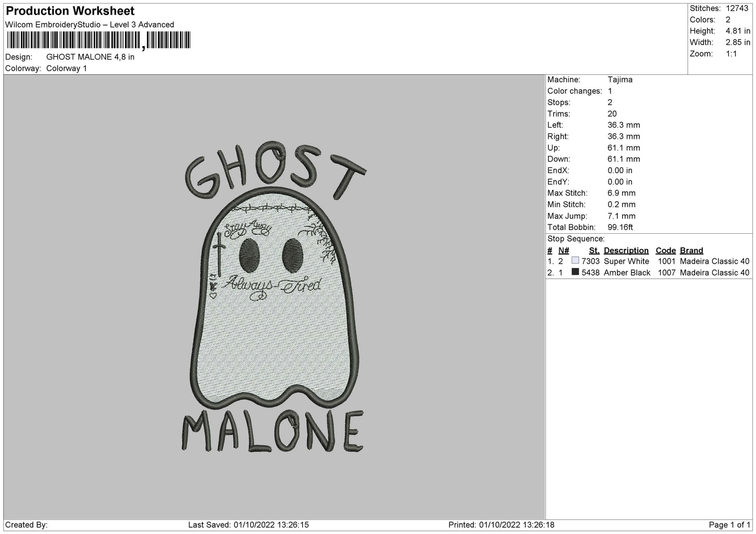The width and height of the screenshot is (756, 534).
Task: Click the 'Code' column header
Action: click(x=665, y=251)
